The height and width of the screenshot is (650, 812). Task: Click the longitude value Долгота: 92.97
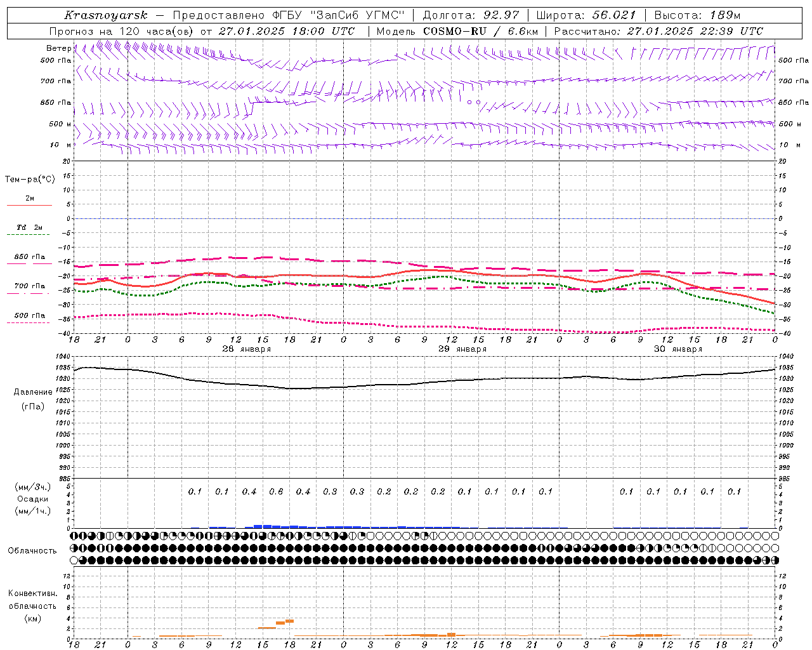[x=471, y=15]
